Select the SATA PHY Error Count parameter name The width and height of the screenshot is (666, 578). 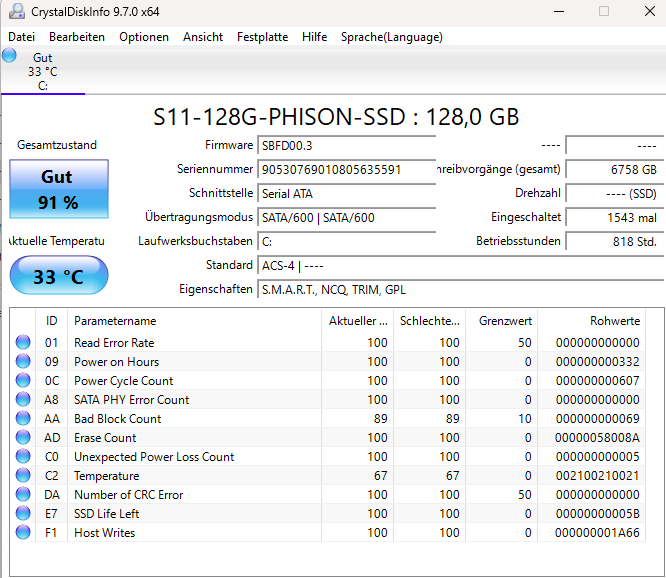(x=132, y=400)
